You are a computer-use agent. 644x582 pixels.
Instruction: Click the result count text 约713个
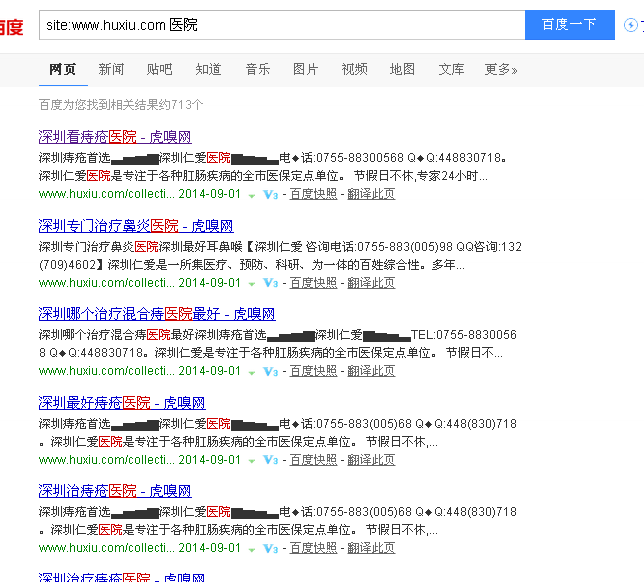(182, 105)
